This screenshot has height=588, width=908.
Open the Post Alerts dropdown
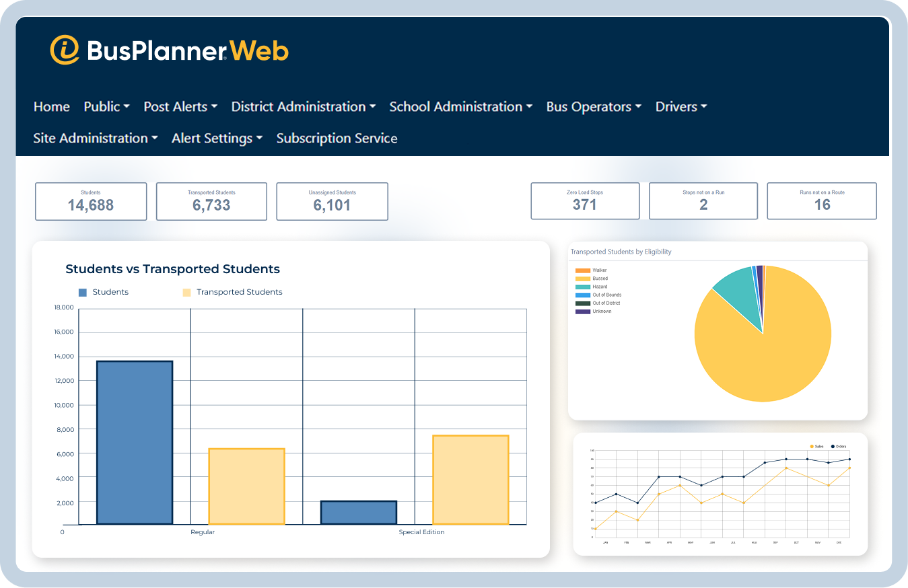coord(180,107)
